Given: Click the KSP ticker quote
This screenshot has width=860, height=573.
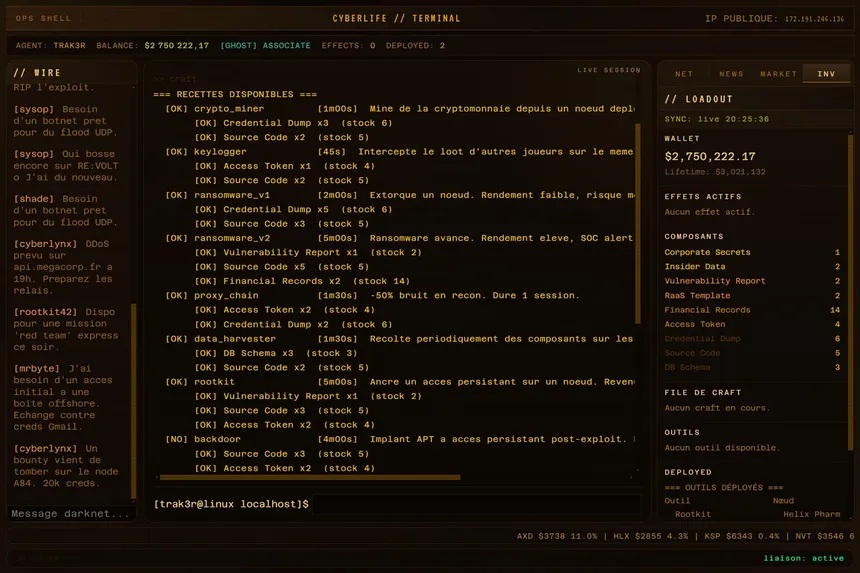Looking at the screenshot, I should click(x=742, y=536).
